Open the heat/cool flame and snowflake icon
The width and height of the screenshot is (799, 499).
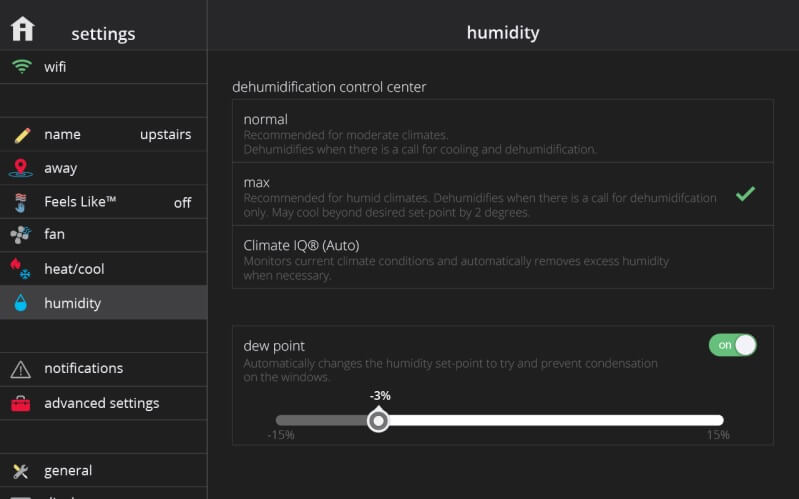tap(20, 269)
